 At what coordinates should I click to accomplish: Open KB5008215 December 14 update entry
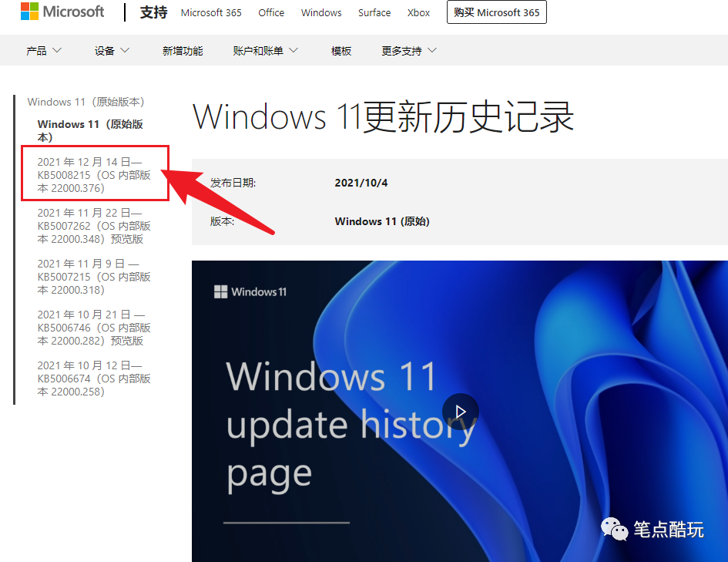coord(94,175)
